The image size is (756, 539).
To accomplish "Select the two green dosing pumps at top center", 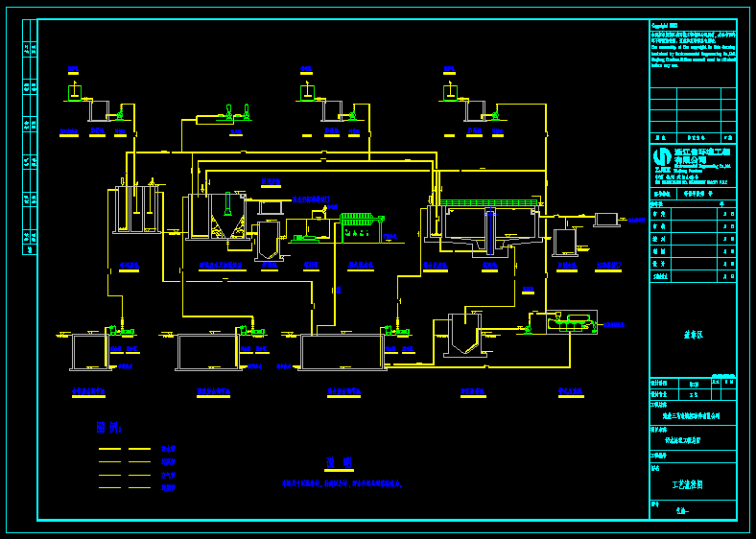I will pos(236,112).
